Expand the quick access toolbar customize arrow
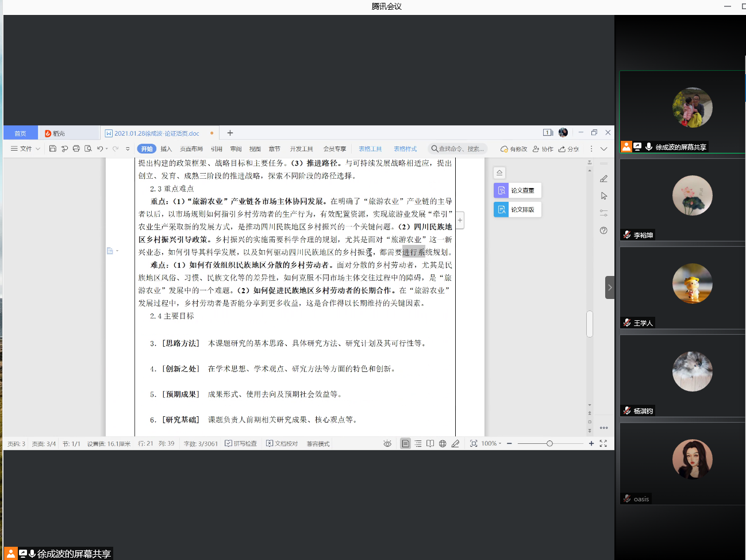Screen dimensions: 746x560 (128, 149)
